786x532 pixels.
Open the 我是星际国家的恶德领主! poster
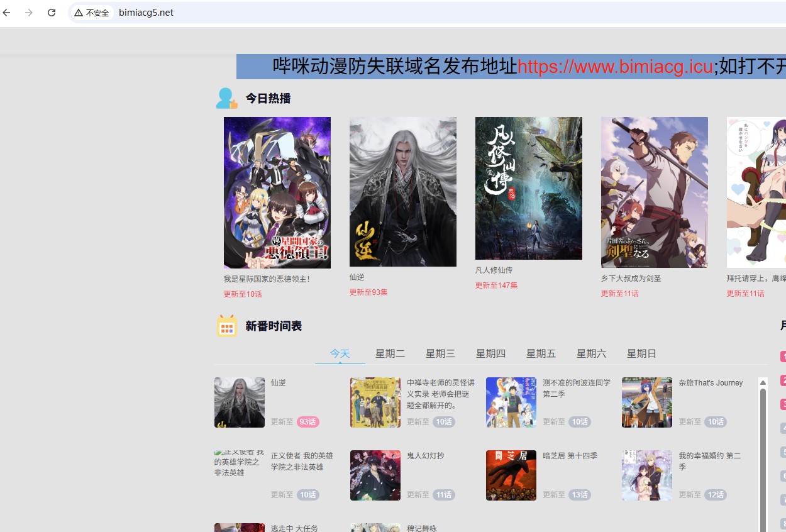pos(277,192)
